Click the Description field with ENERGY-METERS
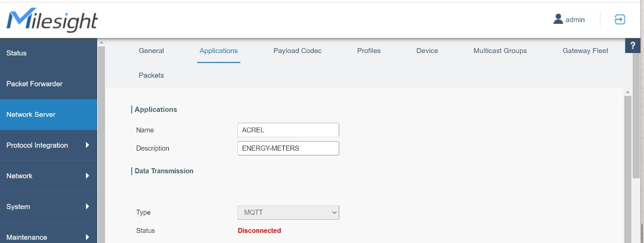Image resolution: width=644 pixels, height=243 pixels. (288, 148)
